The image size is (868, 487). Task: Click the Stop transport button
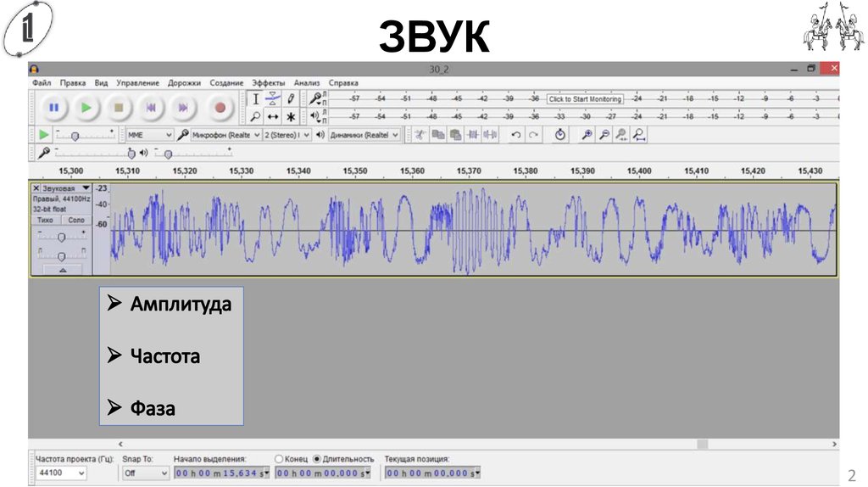[119, 108]
